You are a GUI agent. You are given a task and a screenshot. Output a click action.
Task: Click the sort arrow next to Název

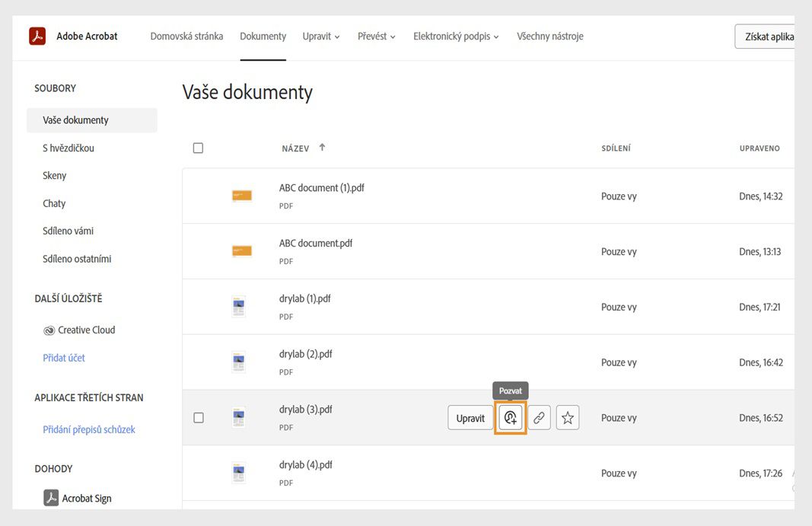[322, 148]
